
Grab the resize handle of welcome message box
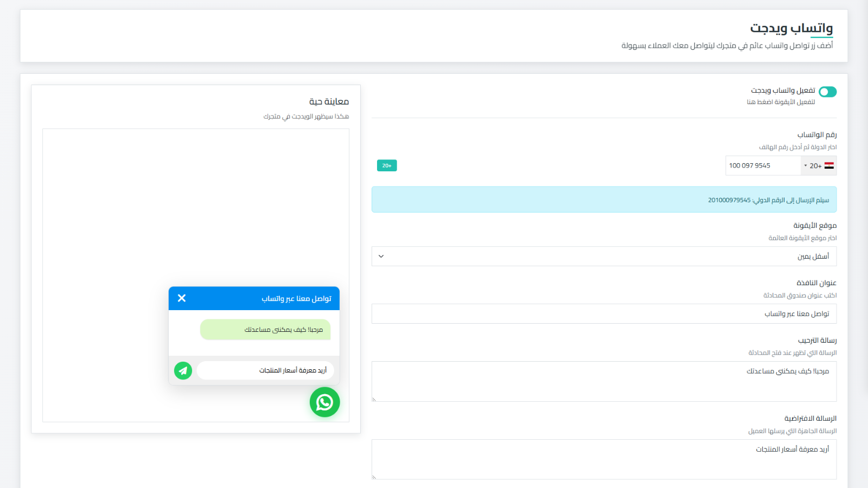coord(374,399)
